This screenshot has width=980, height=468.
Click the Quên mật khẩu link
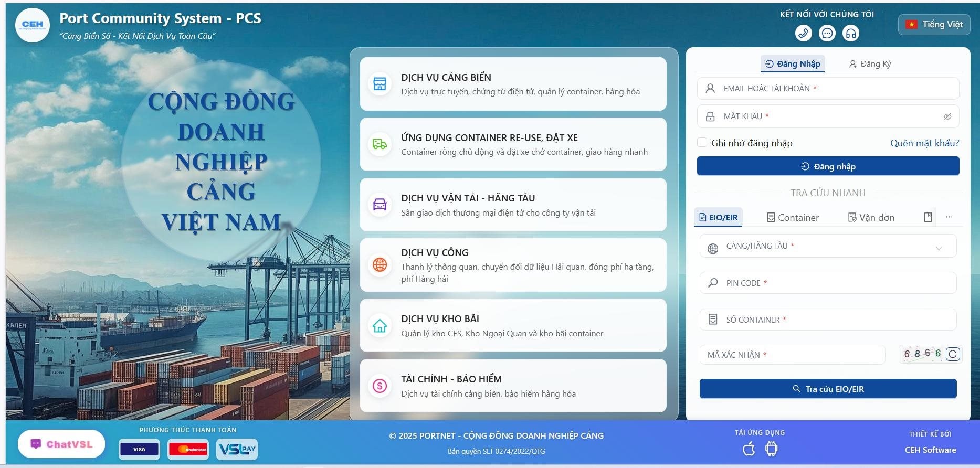(924, 143)
